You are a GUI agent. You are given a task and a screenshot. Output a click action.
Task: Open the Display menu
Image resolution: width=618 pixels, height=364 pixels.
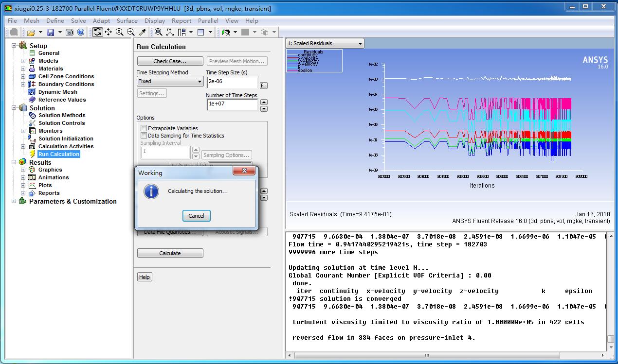[155, 21]
